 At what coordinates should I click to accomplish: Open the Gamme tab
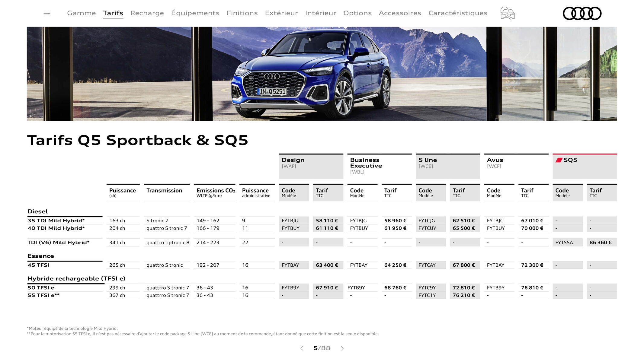coord(82,13)
